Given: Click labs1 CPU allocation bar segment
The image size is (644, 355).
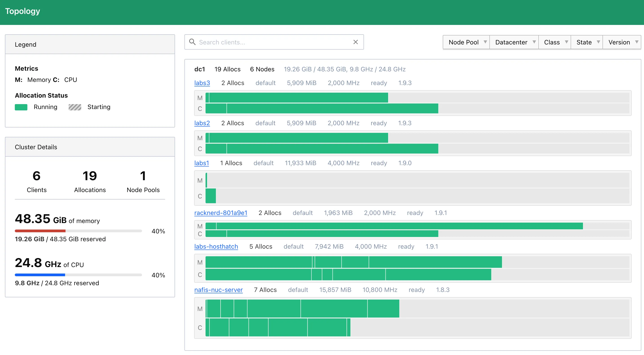Looking at the screenshot, I should coord(210,196).
